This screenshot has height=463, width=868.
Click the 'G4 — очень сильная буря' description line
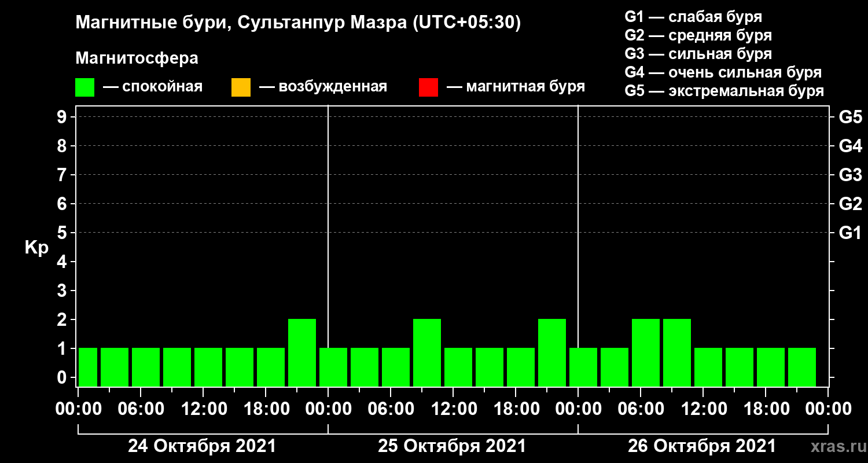coord(723,72)
